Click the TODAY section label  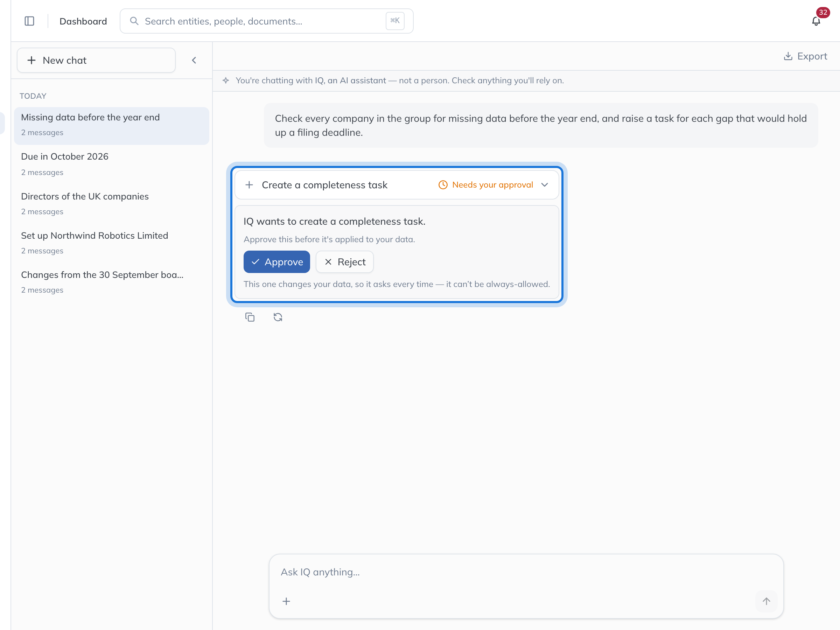(x=33, y=96)
